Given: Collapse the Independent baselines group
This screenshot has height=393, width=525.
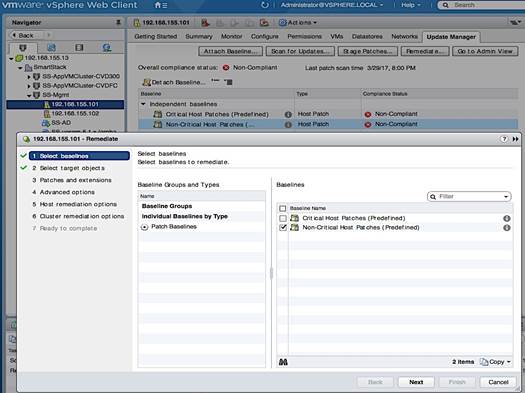Looking at the screenshot, I should tap(143, 104).
